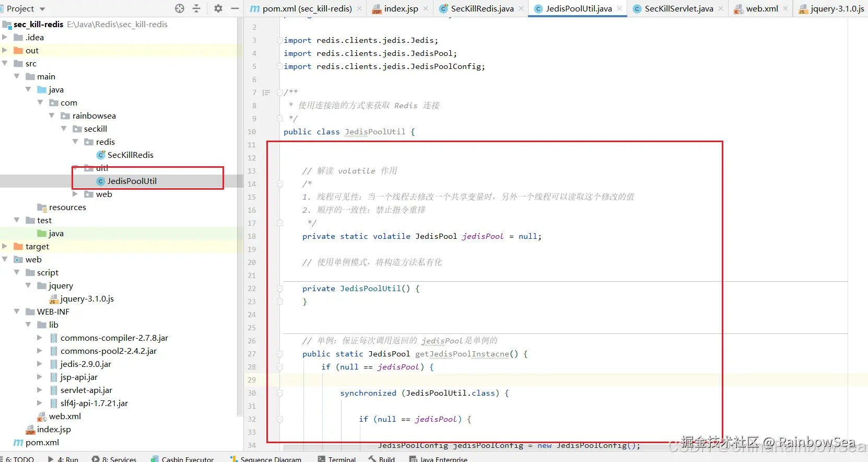The height and width of the screenshot is (462, 868).
Task: Collapse all in the Project panel toolbar
Action: (196, 8)
